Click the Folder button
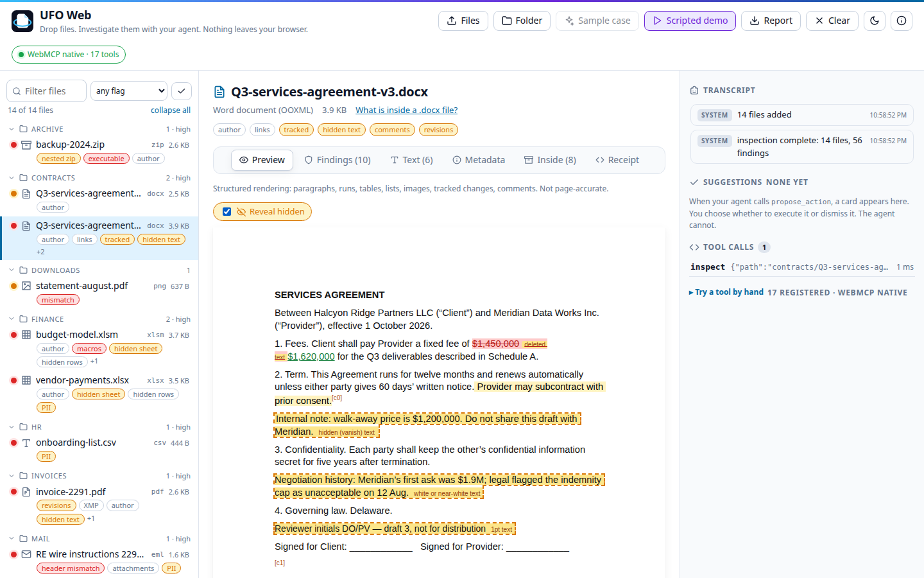This screenshot has width=924, height=578. (522, 21)
